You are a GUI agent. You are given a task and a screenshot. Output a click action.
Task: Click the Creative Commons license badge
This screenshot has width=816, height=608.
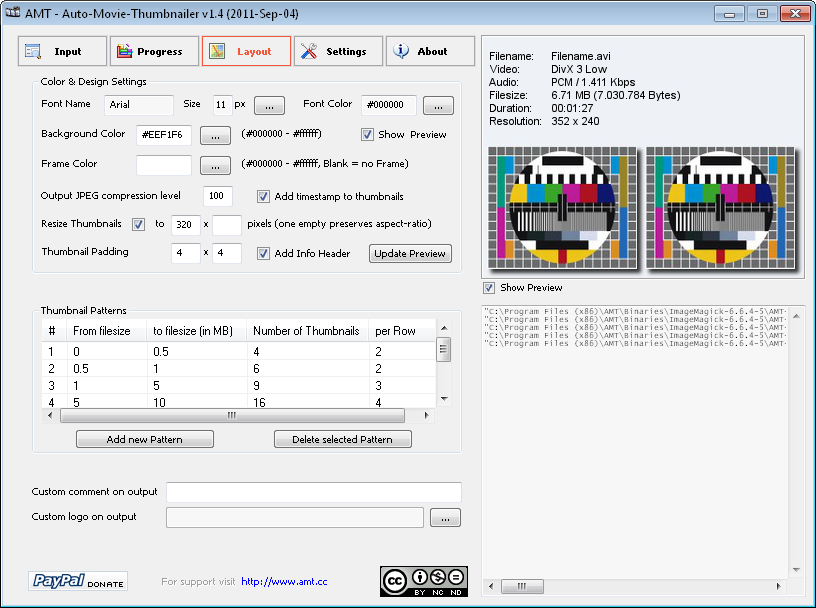click(x=424, y=581)
